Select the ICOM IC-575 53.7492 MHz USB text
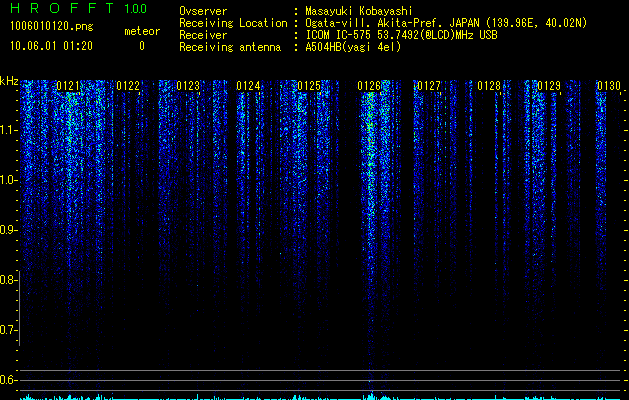The image size is (629, 400). pos(401,35)
